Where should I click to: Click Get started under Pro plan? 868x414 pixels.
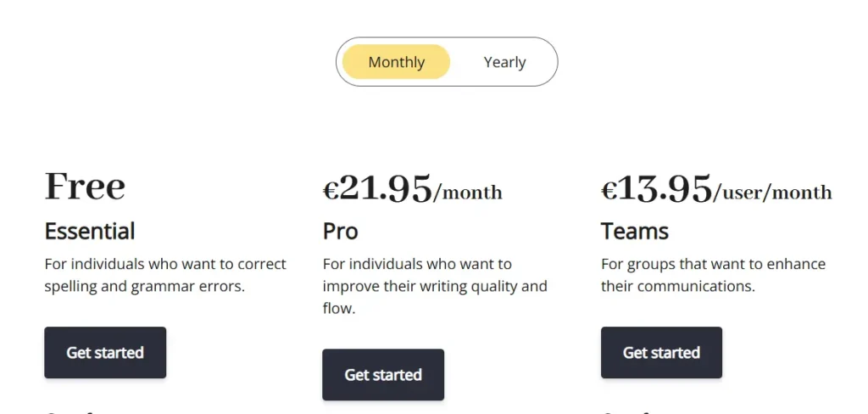click(383, 374)
